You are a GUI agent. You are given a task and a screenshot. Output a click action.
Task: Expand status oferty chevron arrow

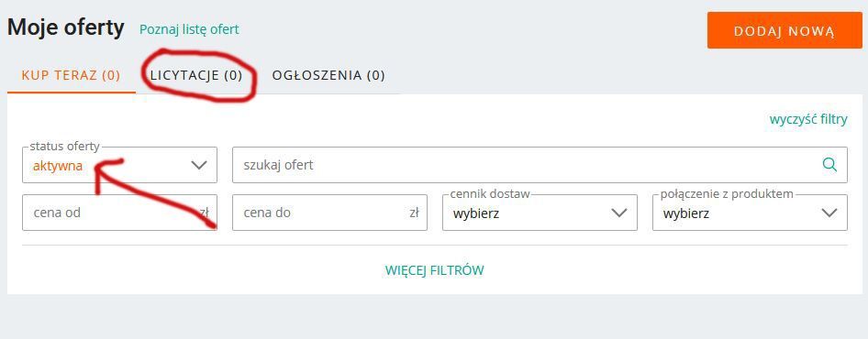click(x=199, y=165)
